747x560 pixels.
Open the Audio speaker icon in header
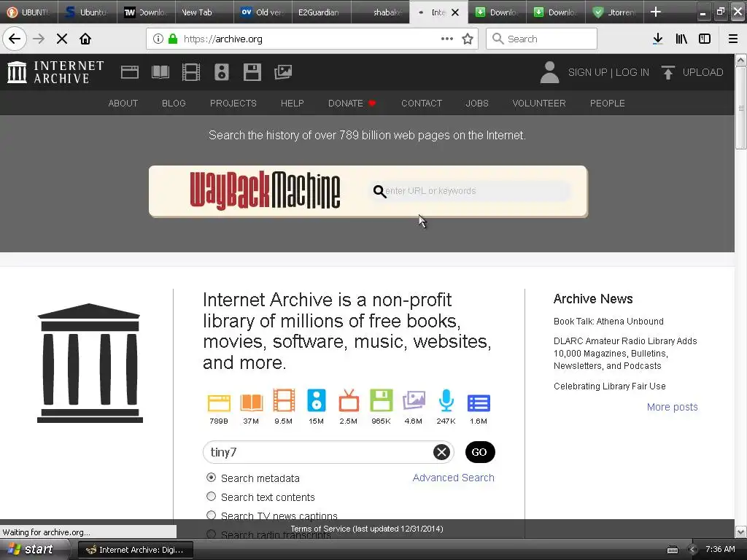222,72
